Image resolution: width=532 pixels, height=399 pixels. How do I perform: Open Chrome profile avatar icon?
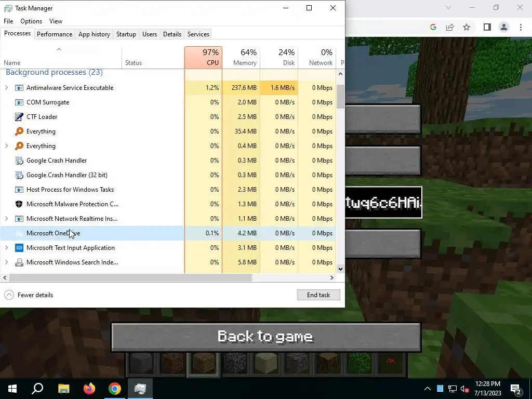[x=504, y=27]
